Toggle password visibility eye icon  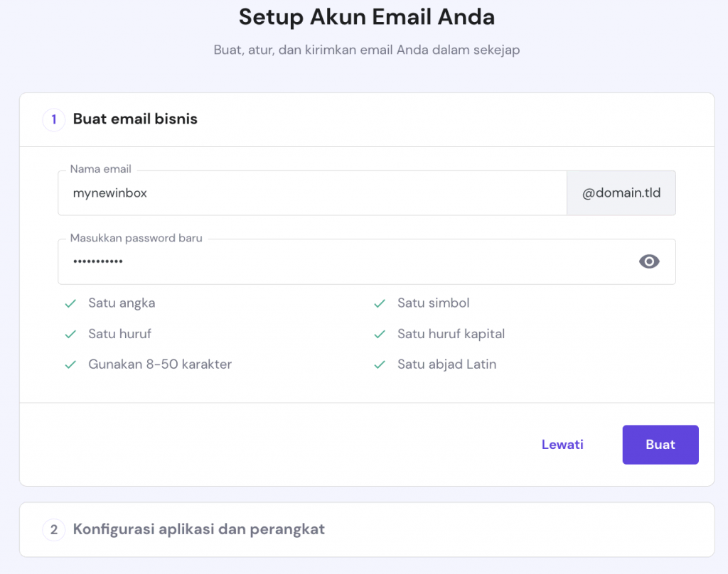tap(648, 261)
